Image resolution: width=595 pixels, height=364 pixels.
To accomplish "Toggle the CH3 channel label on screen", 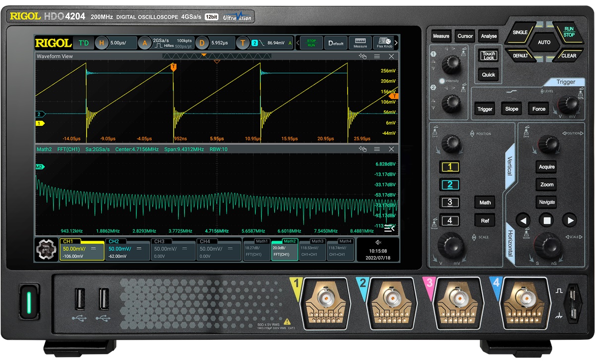I will pos(159,241).
